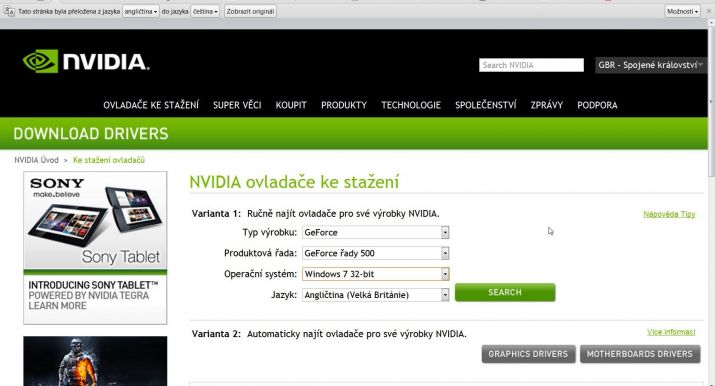
Task: Click the NVIDIA logo in the header
Action: (x=86, y=61)
